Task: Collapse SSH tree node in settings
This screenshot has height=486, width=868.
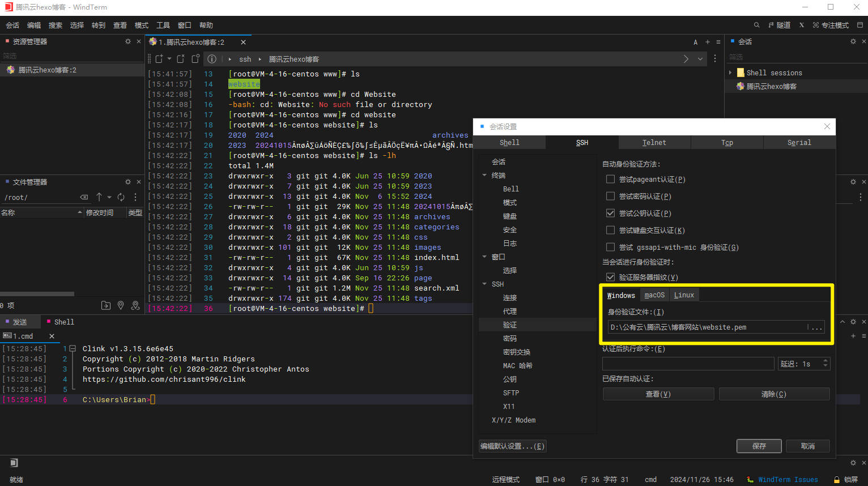Action: click(484, 284)
